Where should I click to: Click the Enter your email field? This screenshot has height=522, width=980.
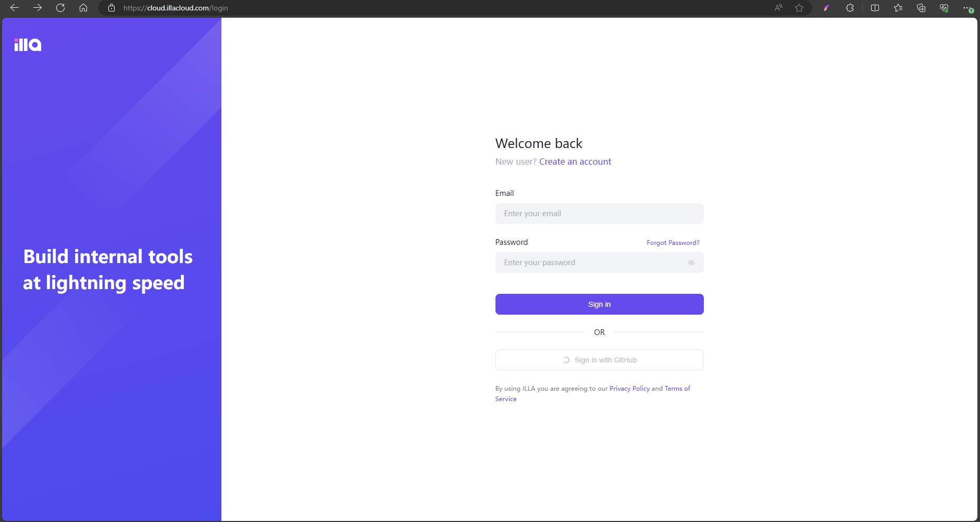(x=599, y=214)
